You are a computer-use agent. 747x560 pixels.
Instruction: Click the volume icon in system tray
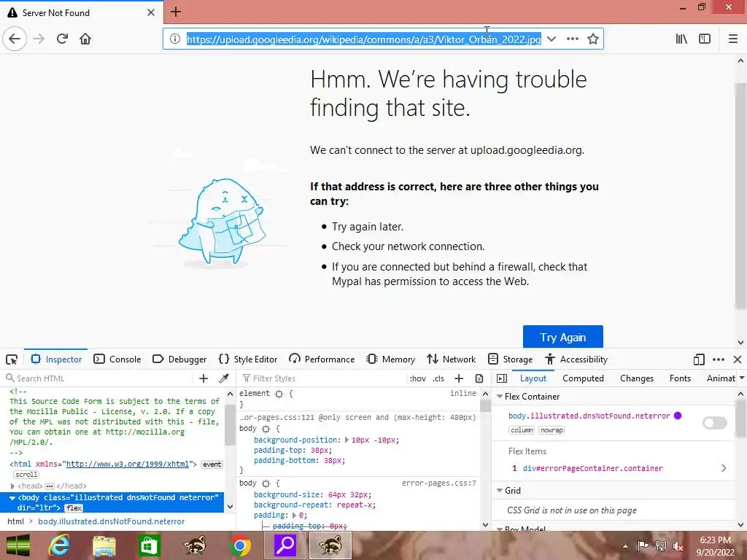tap(678, 546)
